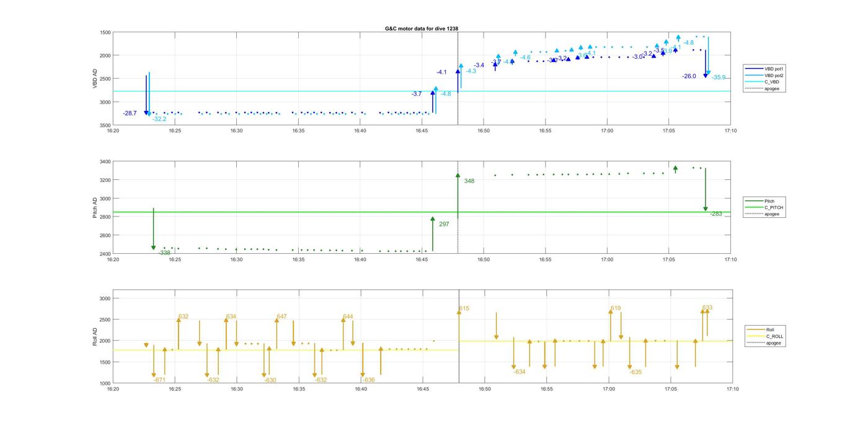Click "apogee" in the Roll plot legend
Image resolution: width=868 pixels, height=430 pixels.
point(773,343)
